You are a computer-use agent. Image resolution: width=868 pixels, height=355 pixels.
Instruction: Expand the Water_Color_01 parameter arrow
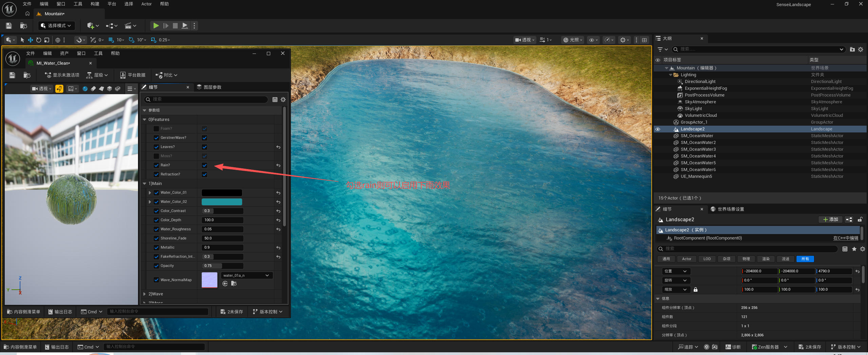click(x=150, y=193)
